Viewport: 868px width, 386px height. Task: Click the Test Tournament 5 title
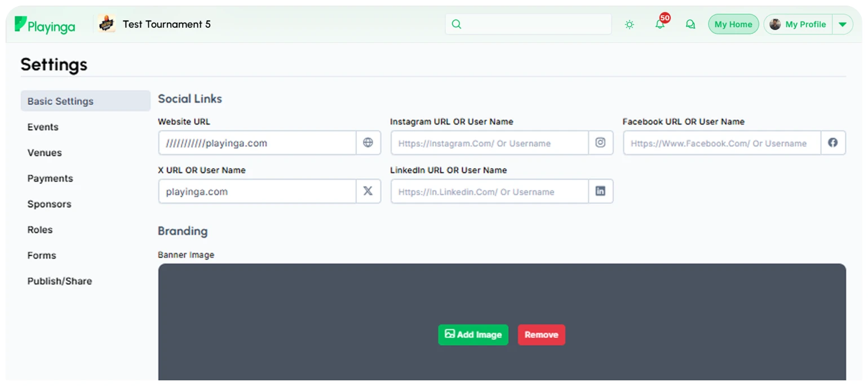[167, 24]
